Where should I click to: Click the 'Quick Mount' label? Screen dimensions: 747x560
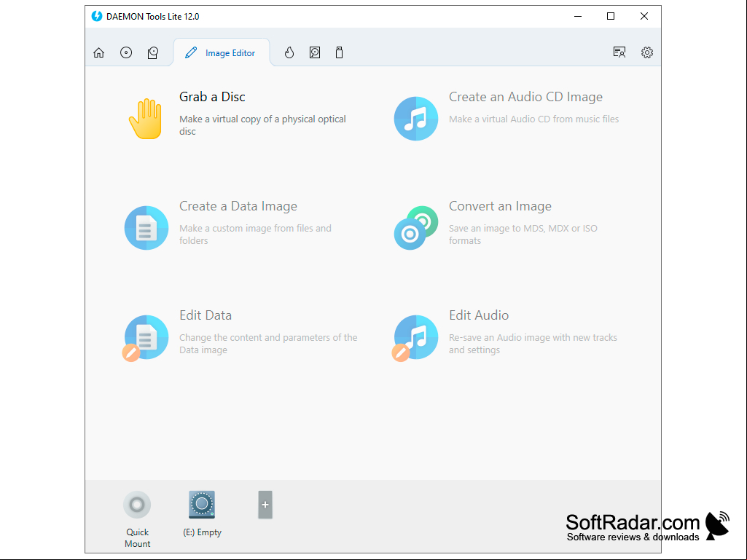137,537
